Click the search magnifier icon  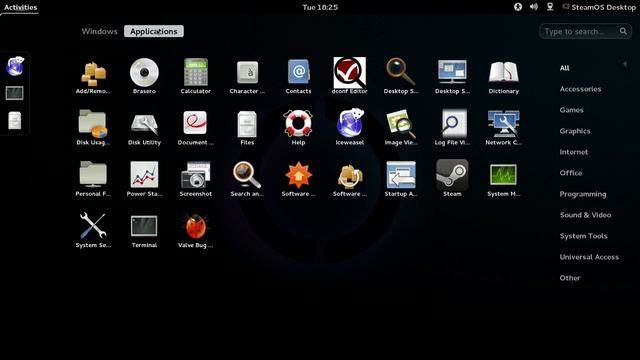pos(623,31)
